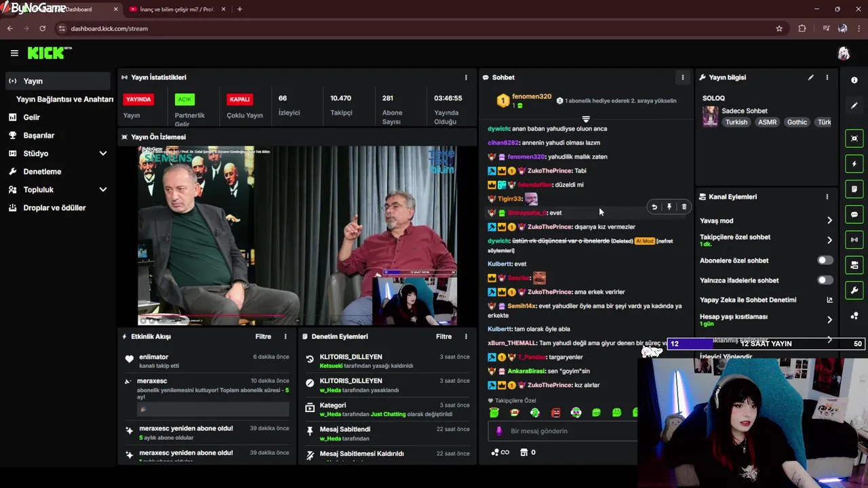Click the YAYINDA status badge

click(x=138, y=100)
